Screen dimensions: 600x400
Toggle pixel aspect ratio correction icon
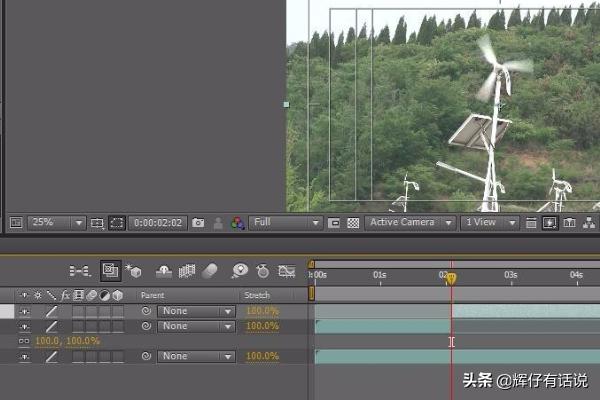click(x=531, y=223)
